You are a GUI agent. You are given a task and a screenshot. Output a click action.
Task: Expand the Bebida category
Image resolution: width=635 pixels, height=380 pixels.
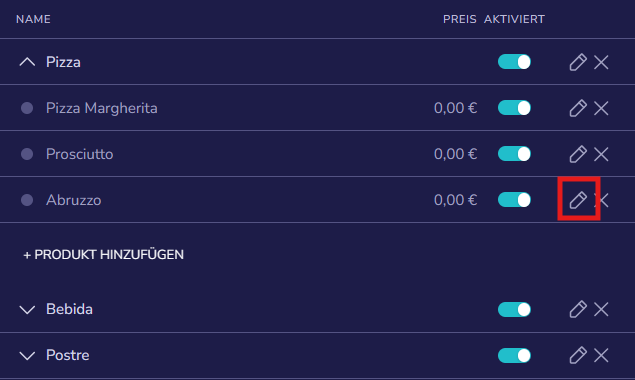pyautogui.click(x=27, y=310)
